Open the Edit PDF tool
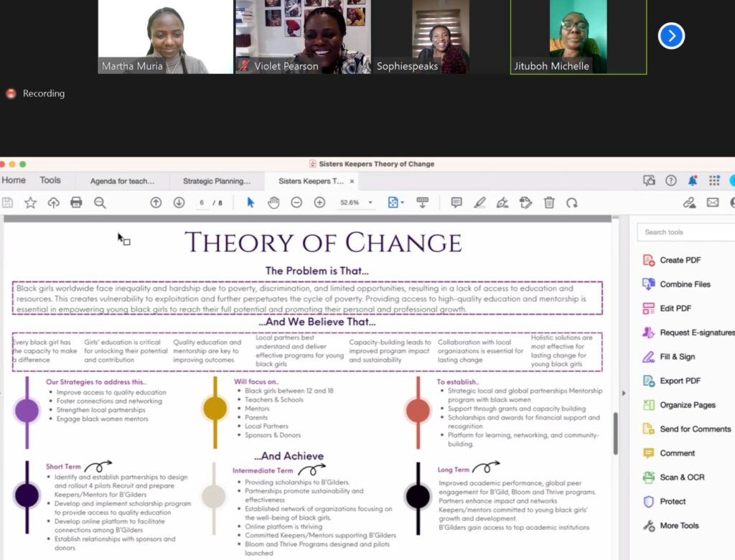The width and height of the screenshot is (735, 560). [675, 308]
